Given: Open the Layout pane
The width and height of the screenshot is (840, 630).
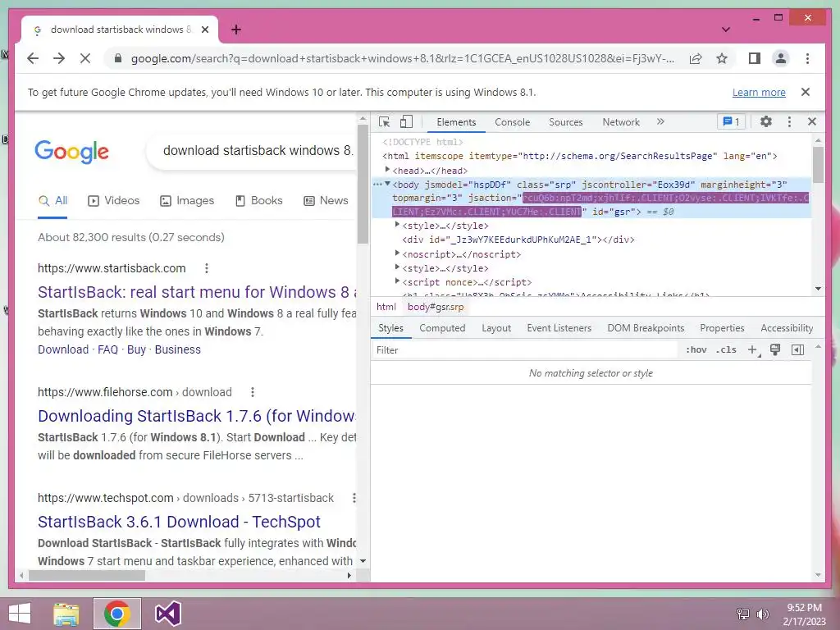Looking at the screenshot, I should 496,328.
